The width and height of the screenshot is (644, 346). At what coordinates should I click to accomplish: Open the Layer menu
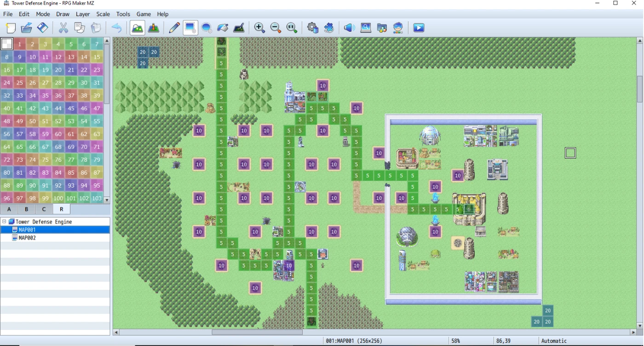(83, 14)
